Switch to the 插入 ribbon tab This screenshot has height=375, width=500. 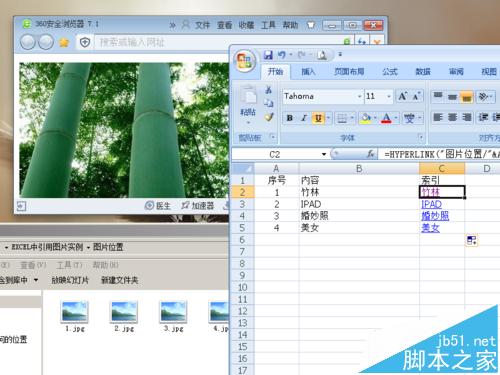pos(308,71)
